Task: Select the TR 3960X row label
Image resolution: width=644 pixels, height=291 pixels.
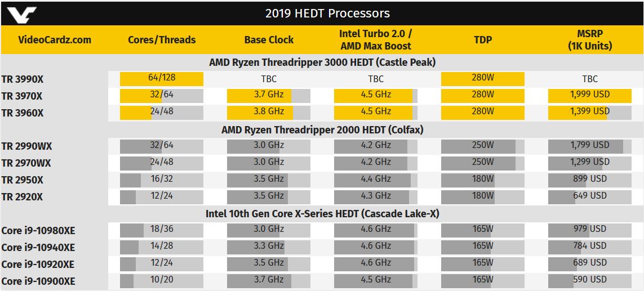Action: point(23,113)
